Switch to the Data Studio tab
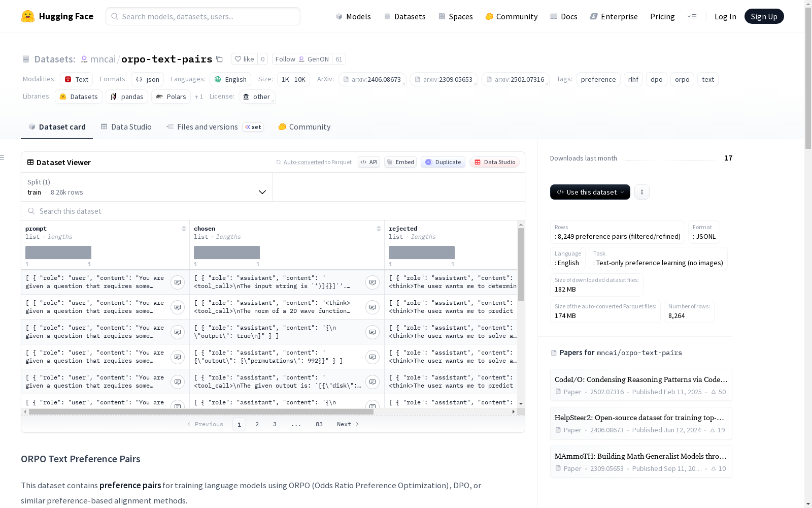Viewport: 812px width, 508px height. coord(126,127)
